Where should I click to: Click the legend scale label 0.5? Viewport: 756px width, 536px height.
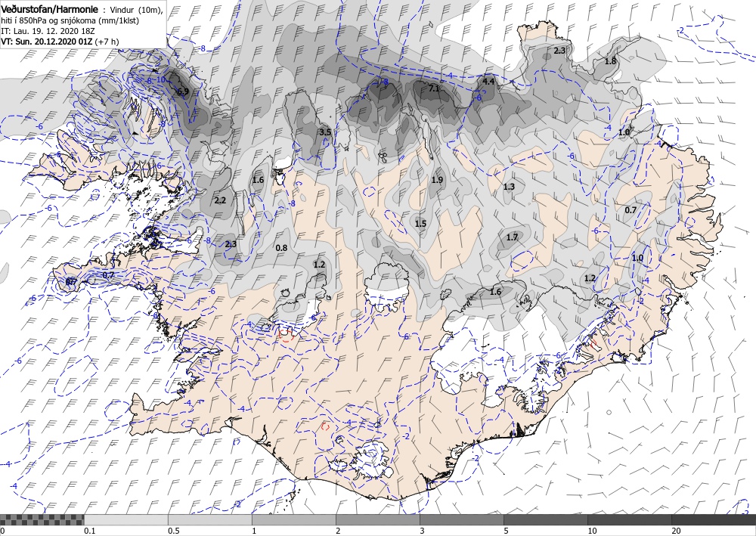click(x=174, y=531)
